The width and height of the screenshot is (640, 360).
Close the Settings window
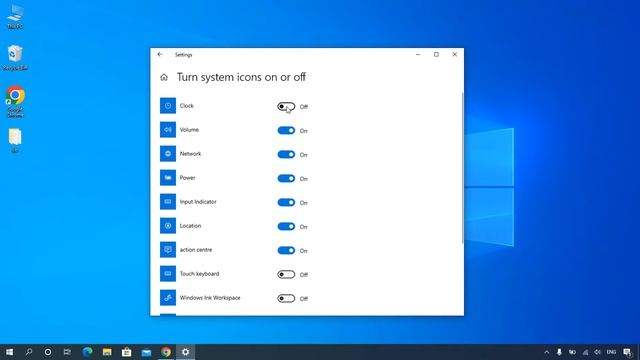[455, 54]
